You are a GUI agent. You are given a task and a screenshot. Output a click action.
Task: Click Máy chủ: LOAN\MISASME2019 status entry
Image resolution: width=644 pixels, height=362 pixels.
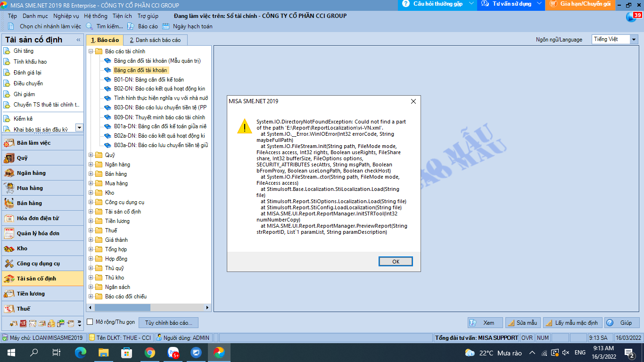point(43,338)
